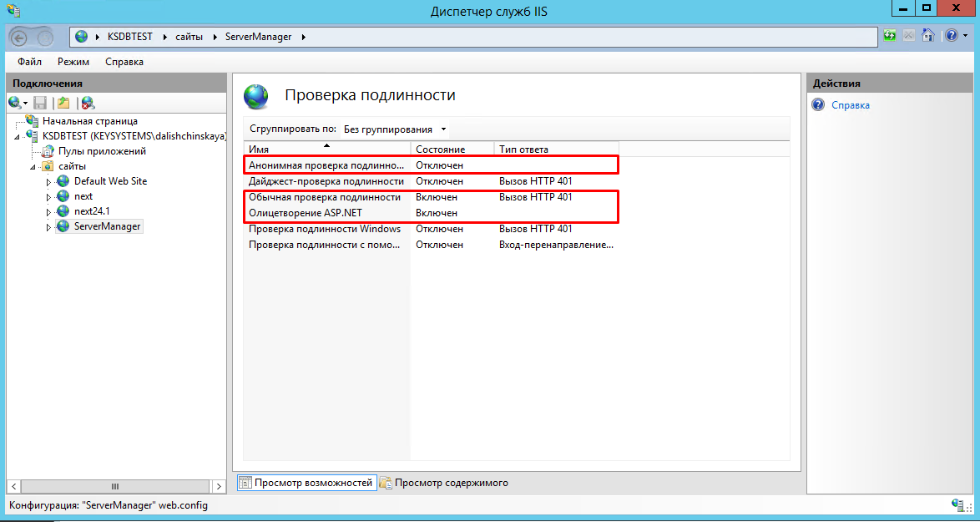Expand the next24.1 site tree node
The width and height of the screenshot is (980, 522).
click(x=48, y=212)
